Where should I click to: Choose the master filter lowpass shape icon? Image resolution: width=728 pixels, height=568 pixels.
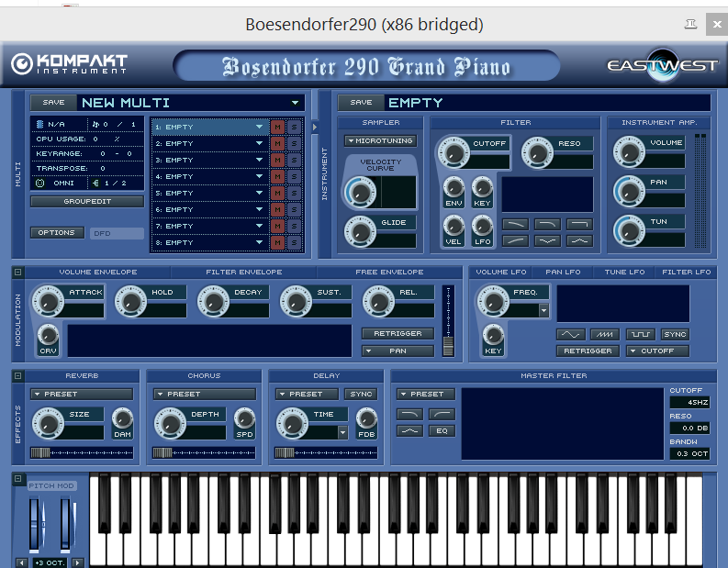[x=409, y=414]
